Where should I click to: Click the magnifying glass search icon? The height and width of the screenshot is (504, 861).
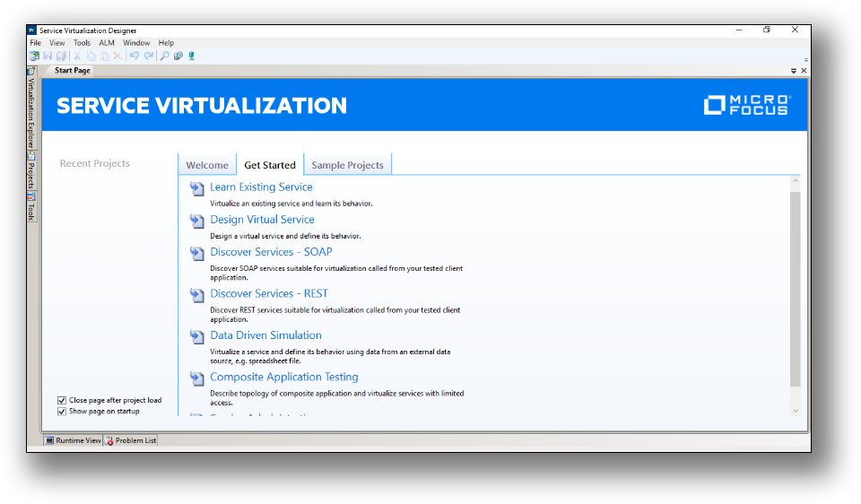click(x=164, y=56)
